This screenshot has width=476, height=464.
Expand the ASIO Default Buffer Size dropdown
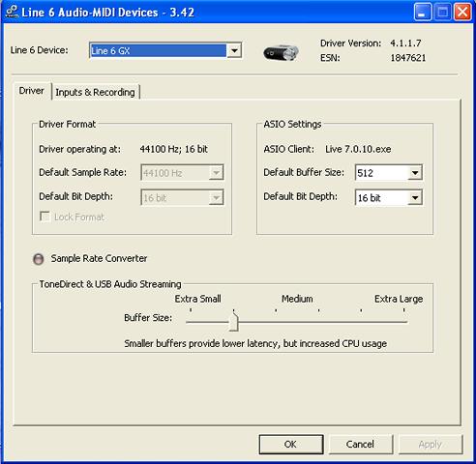click(415, 173)
